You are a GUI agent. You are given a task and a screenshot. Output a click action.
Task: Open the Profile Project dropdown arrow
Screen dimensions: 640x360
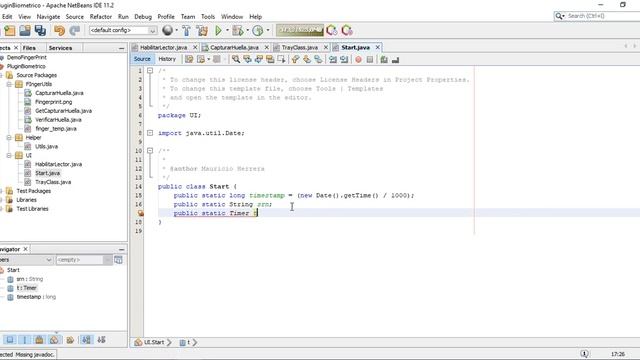click(x=268, y=31)
